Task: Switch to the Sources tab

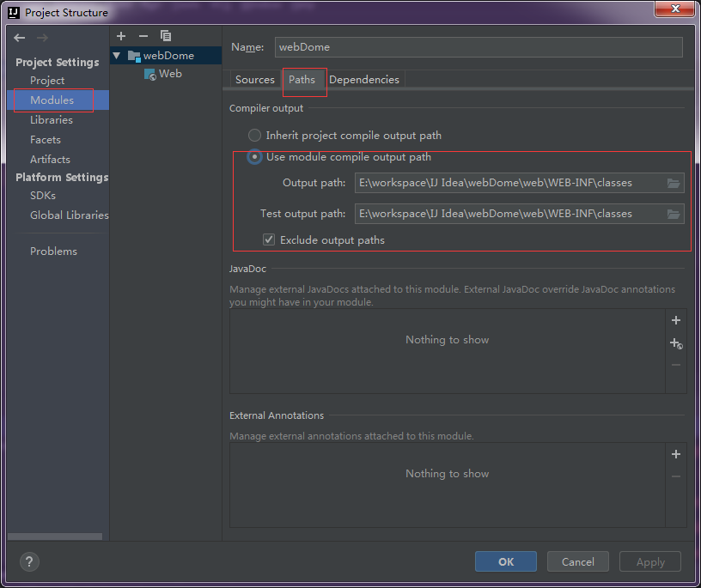Action: pyautogui.click(x=254, y=79)
